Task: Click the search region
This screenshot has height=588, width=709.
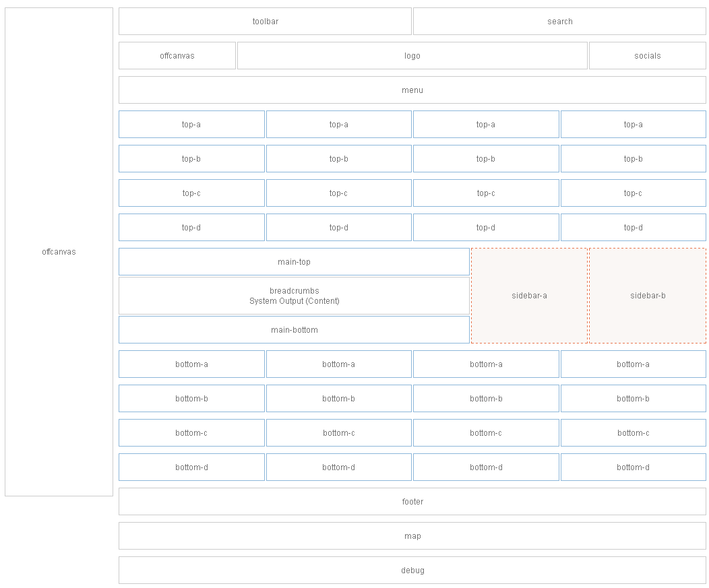Action: point(559,21)
